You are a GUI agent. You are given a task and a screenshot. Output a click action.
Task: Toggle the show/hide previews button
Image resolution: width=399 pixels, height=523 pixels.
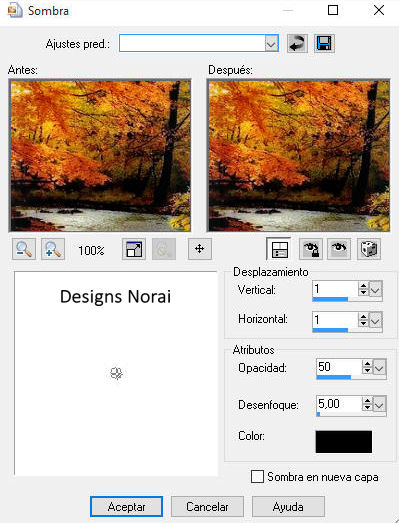pos(279,249)
